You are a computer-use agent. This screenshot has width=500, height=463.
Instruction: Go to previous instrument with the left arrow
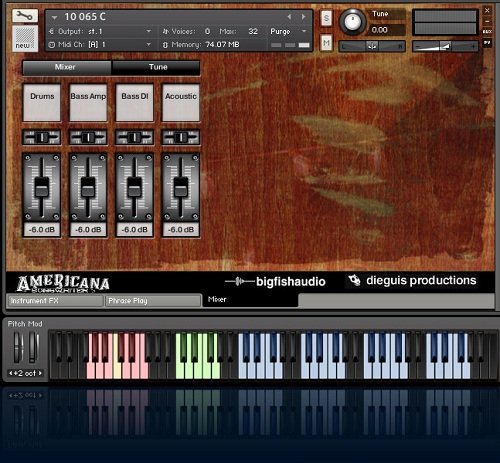click(x=289, y=17)
